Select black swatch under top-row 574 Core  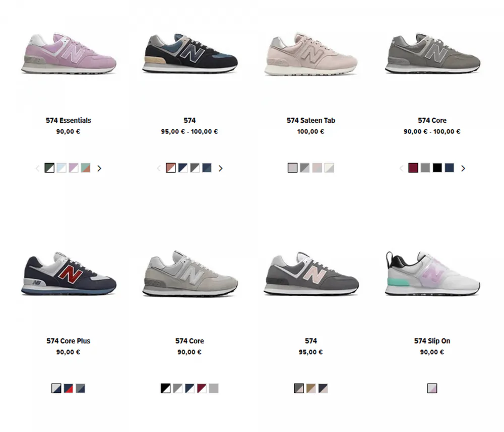click(437, 168)
